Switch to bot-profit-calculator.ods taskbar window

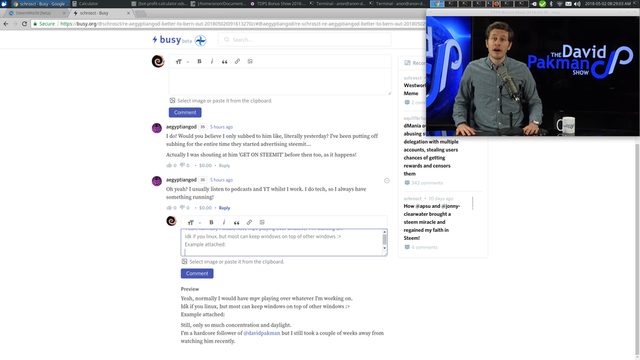point(160,4)
